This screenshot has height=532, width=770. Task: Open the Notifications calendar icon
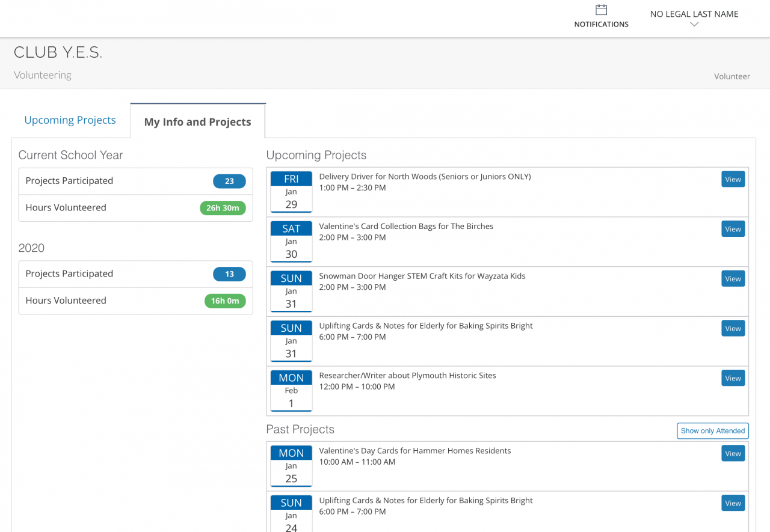601,10
